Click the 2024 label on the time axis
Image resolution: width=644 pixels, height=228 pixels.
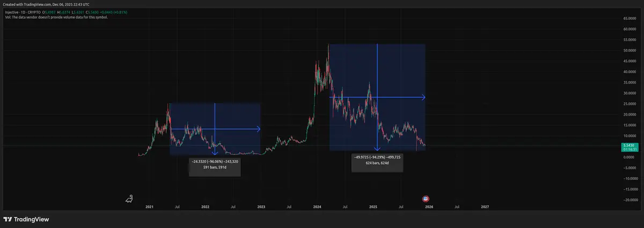317,206
